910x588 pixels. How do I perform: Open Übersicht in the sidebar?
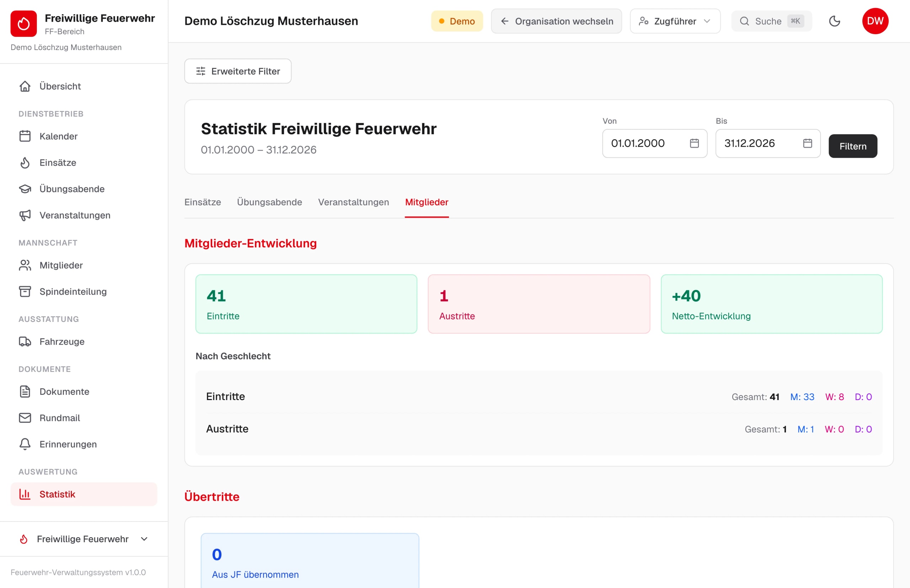[84, 86]
